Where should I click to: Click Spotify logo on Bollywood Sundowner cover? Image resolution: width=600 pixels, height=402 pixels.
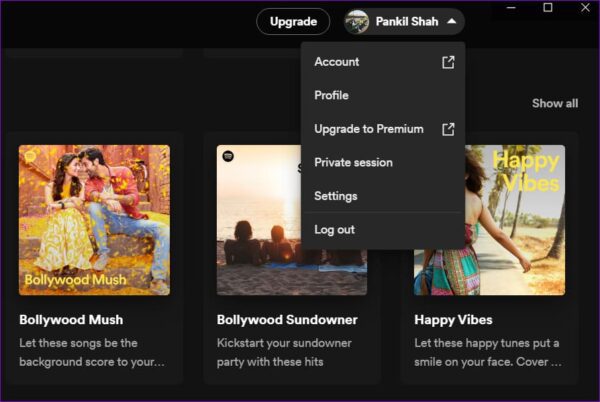click(x=228, y=157)
